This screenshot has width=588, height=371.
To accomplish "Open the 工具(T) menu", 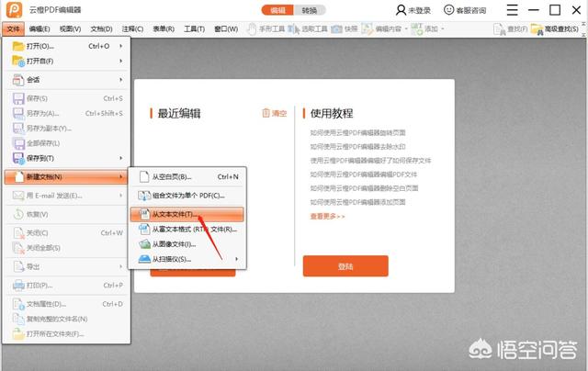I will click(x=194, y=28).
